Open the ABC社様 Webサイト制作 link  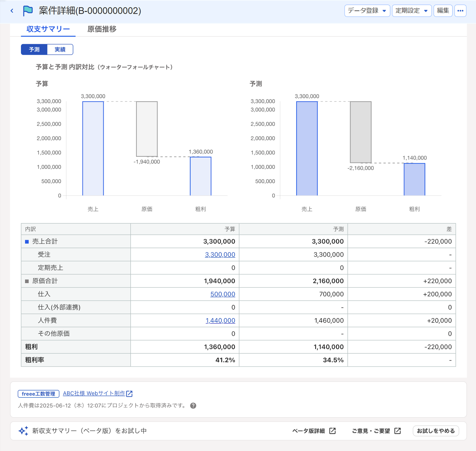94,393
